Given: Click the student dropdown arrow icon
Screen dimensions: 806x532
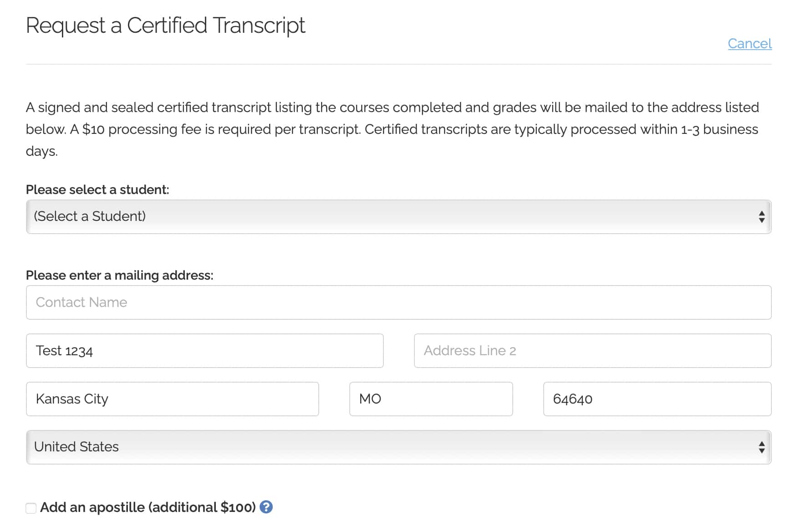Looking at the screenshot, I should tap(762, 217).
